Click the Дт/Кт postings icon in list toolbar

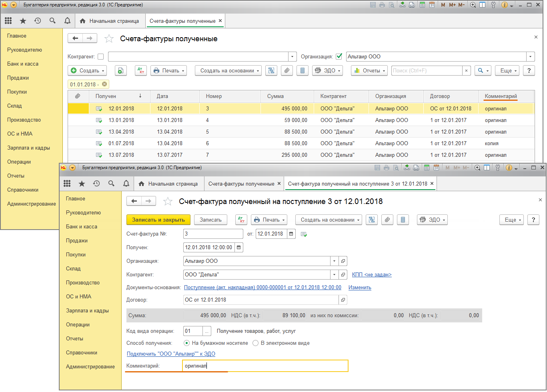pos(141,70)
